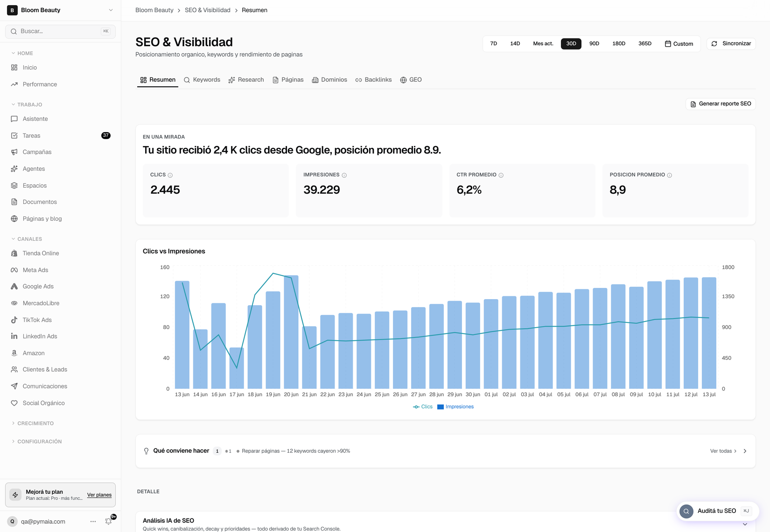Click Bloom Beauty breadcrumb link
This screenshot has width=770, height=532.
154,10
